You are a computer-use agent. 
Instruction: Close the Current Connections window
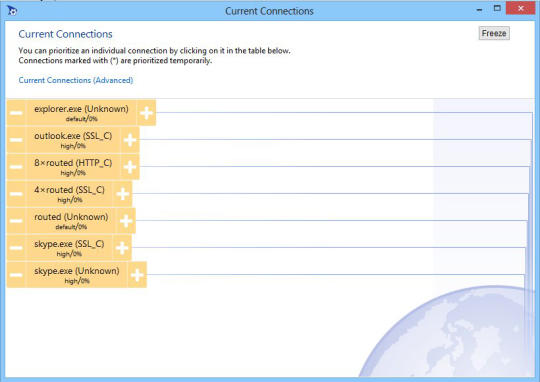(x=521, y=8)
